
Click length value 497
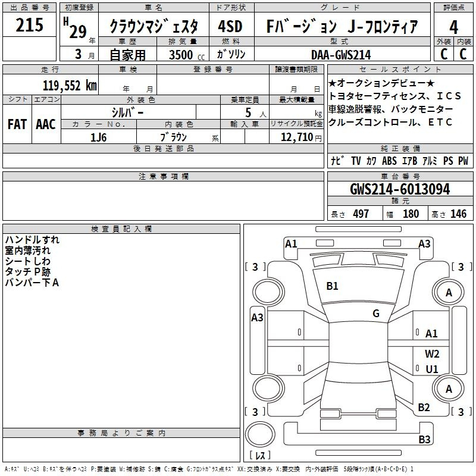pos(361,214)
